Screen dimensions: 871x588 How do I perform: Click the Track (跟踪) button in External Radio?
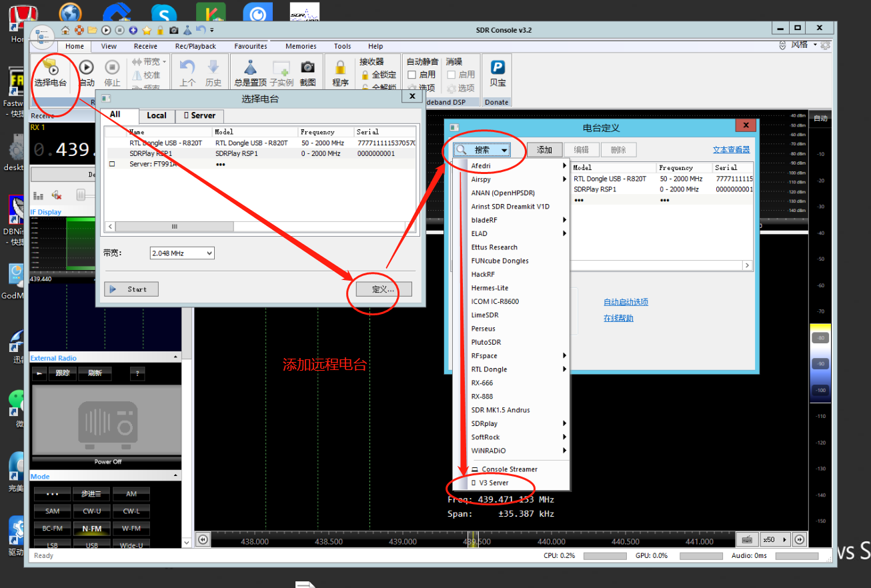[62, 373]
